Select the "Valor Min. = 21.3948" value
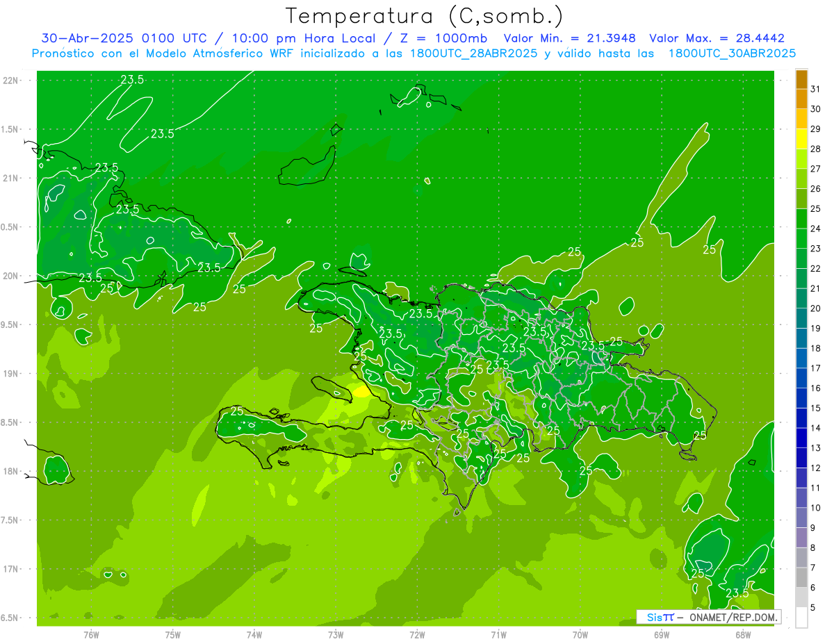Screen dimensions: 834x644 click(x=570, y=38)
